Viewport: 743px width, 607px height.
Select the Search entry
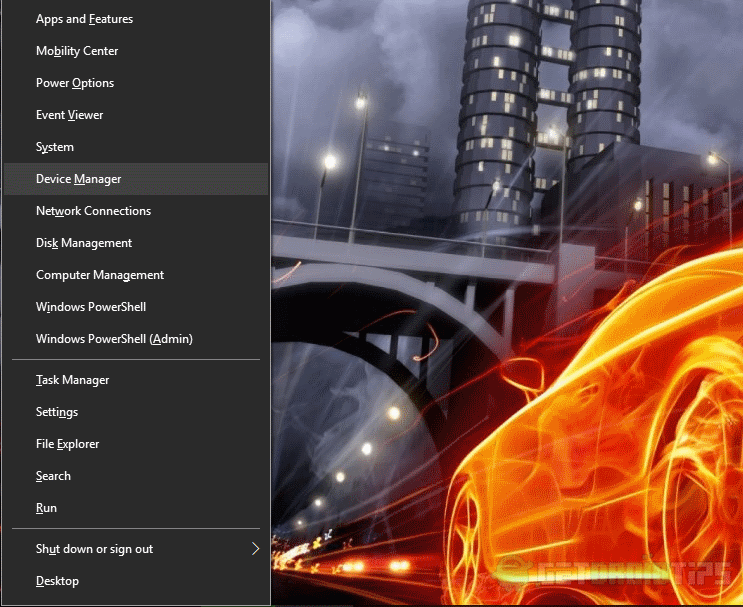click(x=136, y=476)
